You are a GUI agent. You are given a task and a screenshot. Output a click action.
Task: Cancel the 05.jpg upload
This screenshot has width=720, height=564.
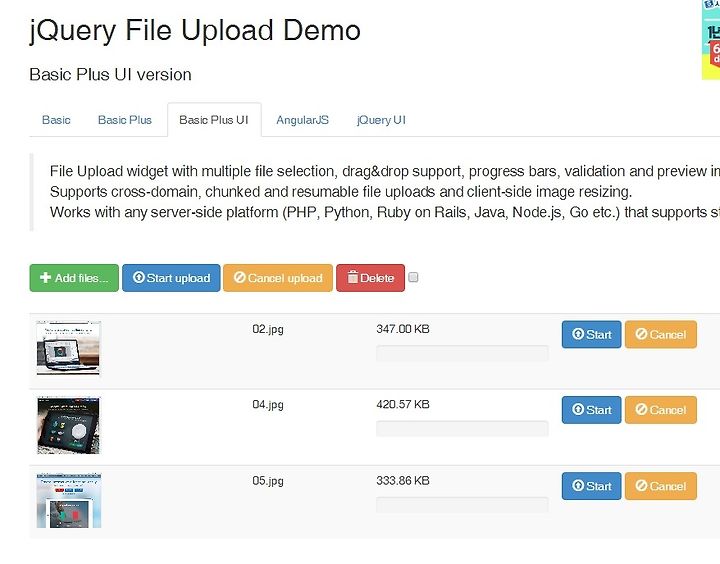pos(661,486)
